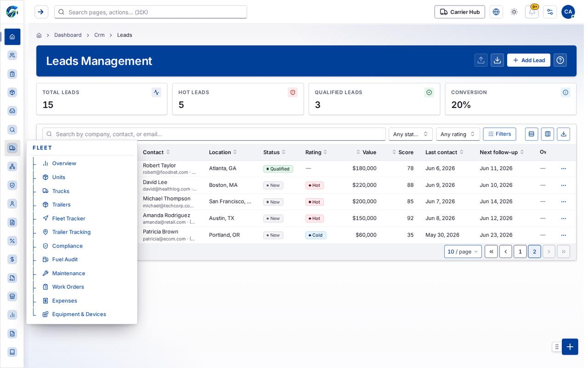Screen dimensions: 588x368
Task: Click the table export icon beside column chooser
Action: point(564,134)
